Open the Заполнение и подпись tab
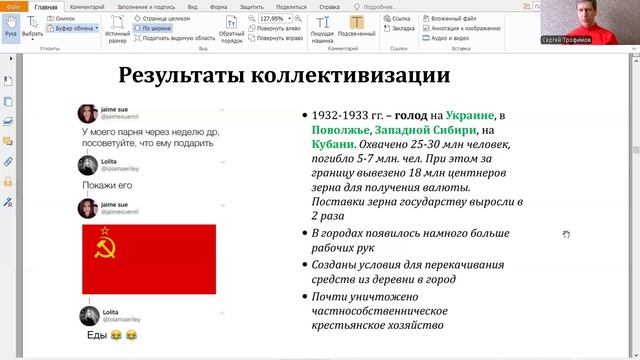640x360 pixels. coord(146,7)
